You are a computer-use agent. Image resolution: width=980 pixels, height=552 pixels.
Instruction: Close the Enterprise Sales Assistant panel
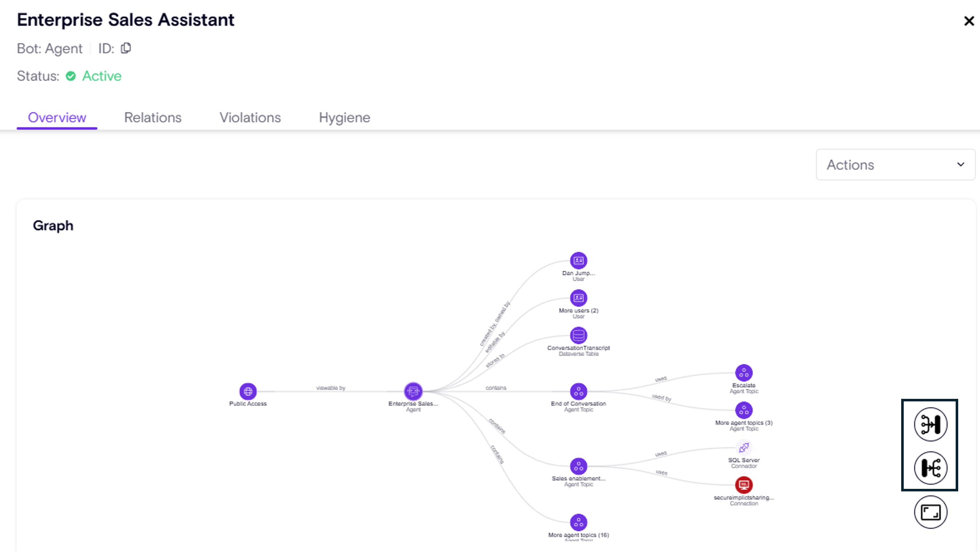pos(969,21)
